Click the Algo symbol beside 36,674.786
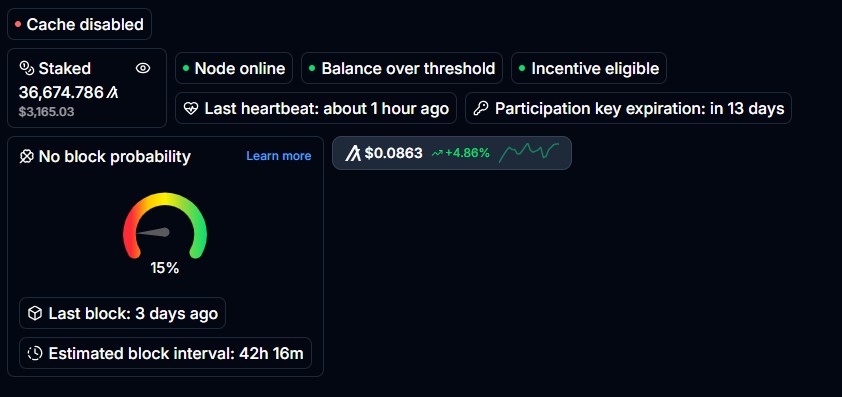842x397 pixels. point(112,93)
